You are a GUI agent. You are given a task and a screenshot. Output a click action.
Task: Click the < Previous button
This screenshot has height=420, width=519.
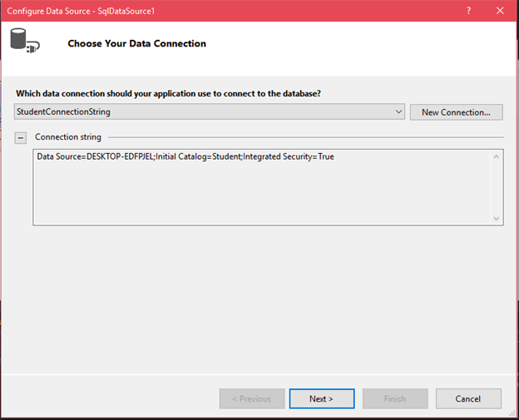coord(252,398)
